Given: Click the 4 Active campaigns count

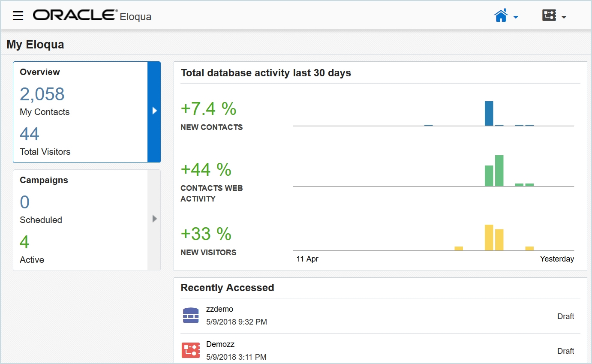Looking at the screenshot, I should tap(24, 242).
